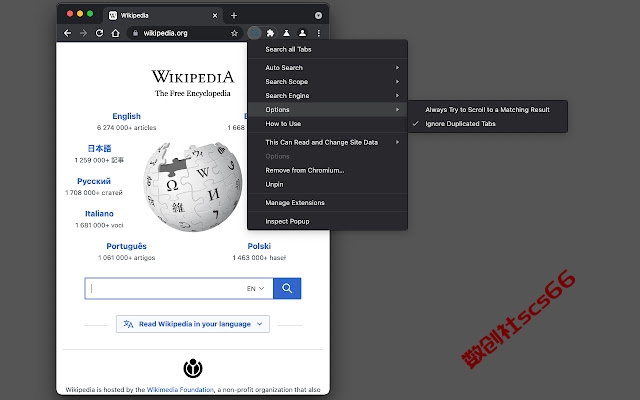Select Remove from Chromium...

pyautogui.click(x=327, y=170)
